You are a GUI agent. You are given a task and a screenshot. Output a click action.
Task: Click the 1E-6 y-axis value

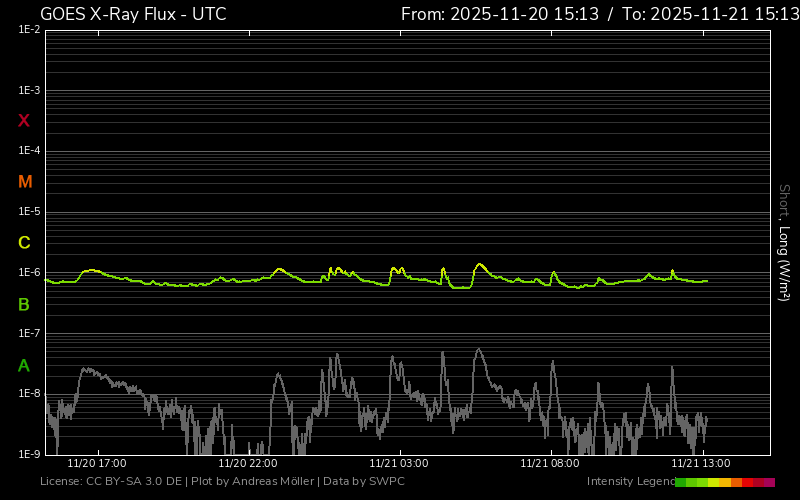coord(29,273)
